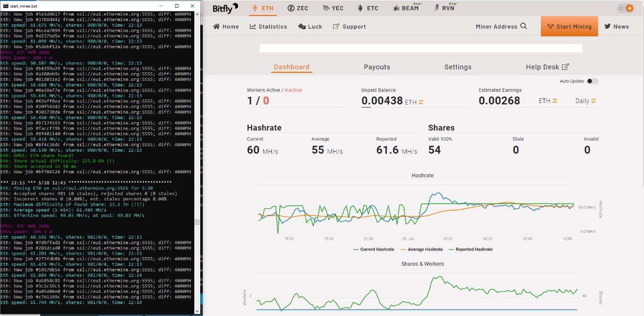The height and width of the screenshot is (316, 644).
Task: Open the Statistics page
Action: coord(268,27)
